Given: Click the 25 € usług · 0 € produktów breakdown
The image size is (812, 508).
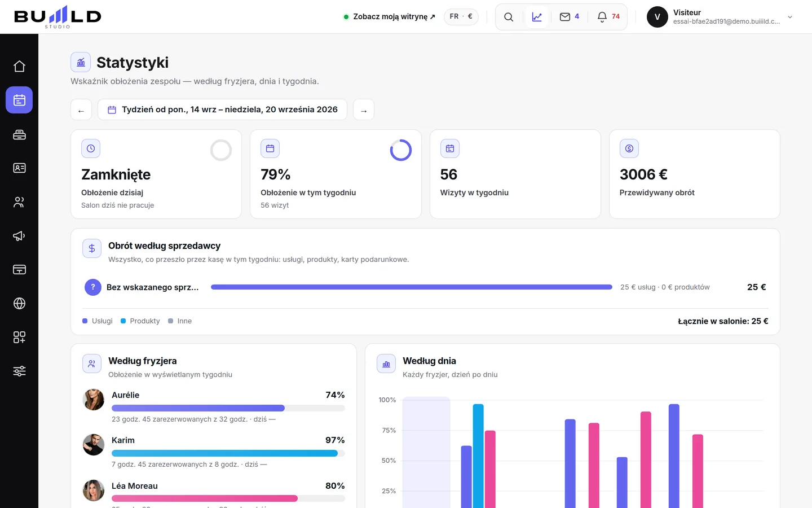Looking at the screenshot, I should tap(665, 287).
